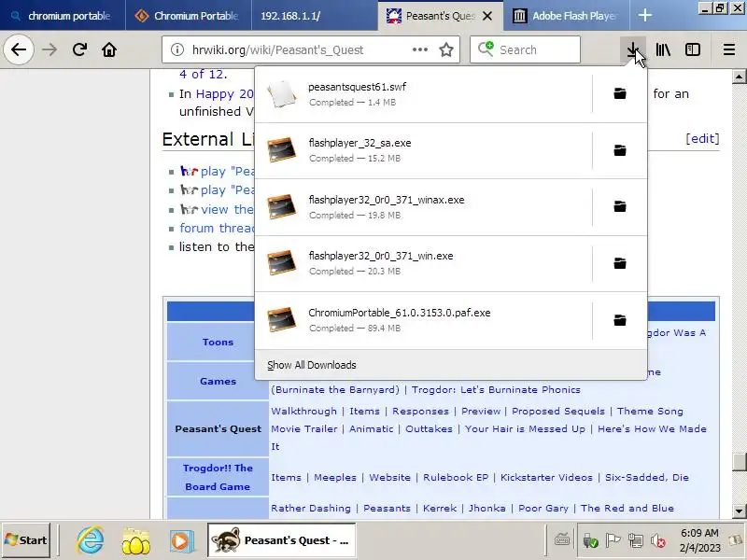Open the Rather Dashing link
This screenshot has height=560, width=747.
(x=311, y=508)
